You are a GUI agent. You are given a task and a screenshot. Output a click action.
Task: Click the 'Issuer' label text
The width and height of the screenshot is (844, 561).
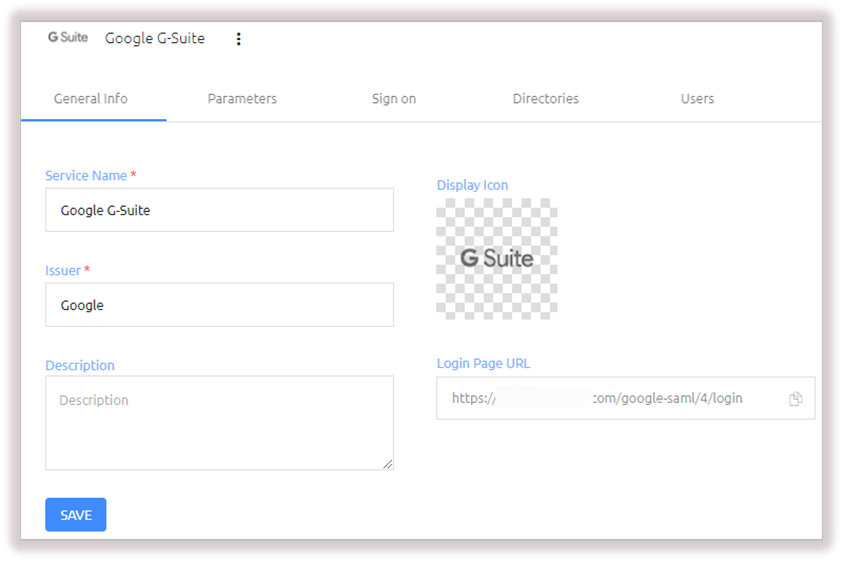pos(63,270)
